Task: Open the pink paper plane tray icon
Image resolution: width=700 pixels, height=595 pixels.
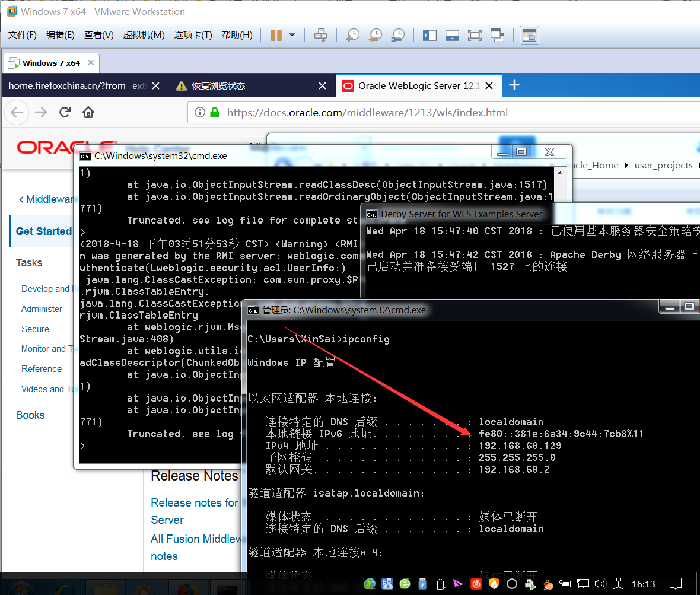Action: point(458,584)
